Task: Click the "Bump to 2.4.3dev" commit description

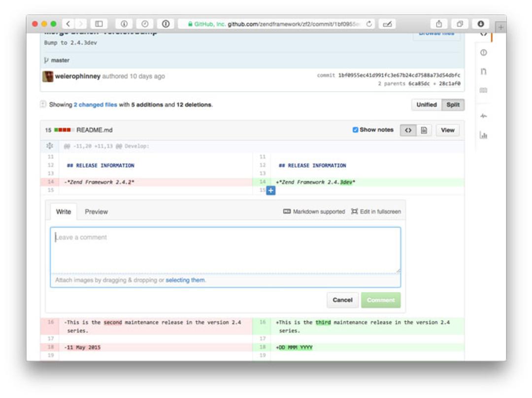Action: (x=70, y=43)
